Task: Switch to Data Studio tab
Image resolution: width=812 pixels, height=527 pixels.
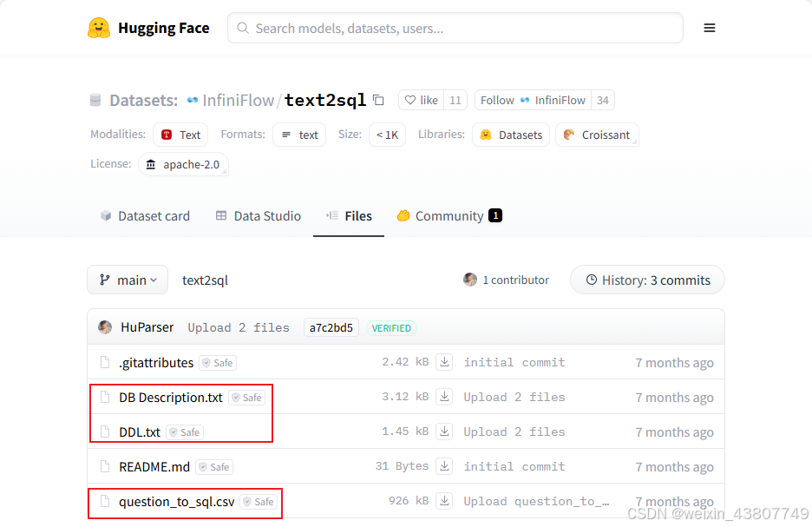Action: [x=258, y=216]
